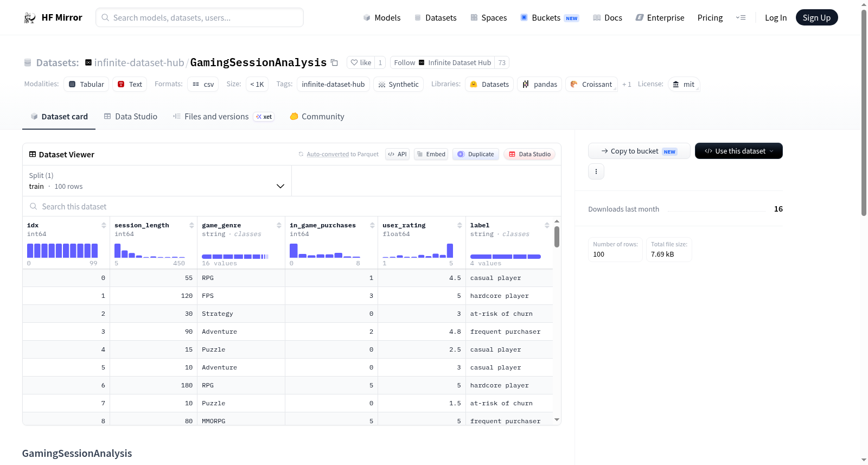Expand the +1 more libraries

[627, 85]
